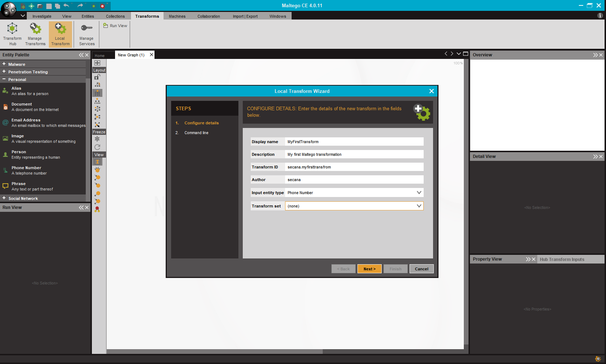Click the red and yellow ball view icon

point(97,209)
